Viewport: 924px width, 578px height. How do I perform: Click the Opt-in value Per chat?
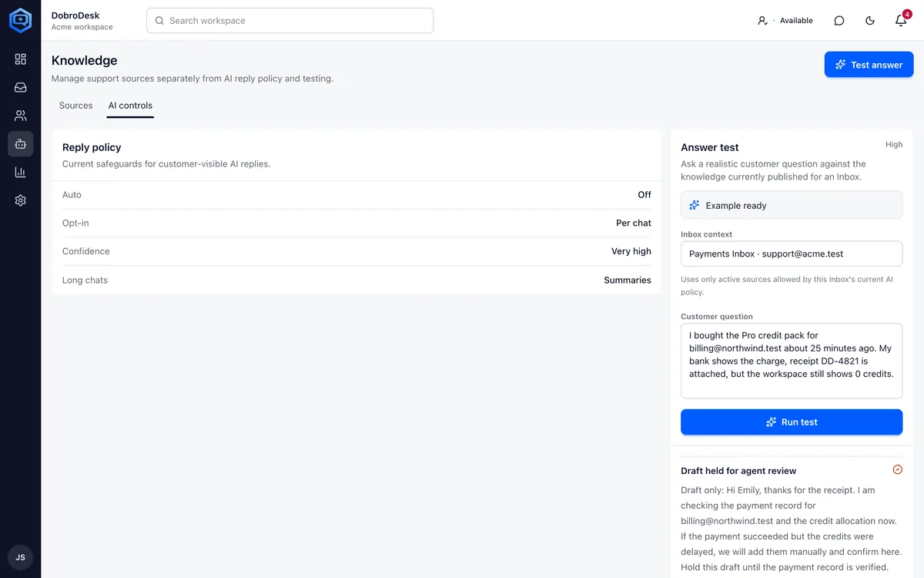coord(634,223)
